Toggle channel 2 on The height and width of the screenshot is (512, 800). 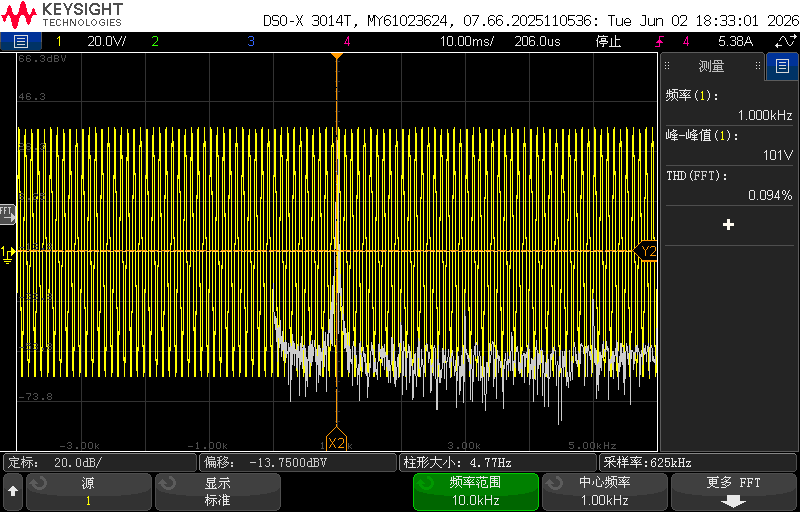click(155, 41)
